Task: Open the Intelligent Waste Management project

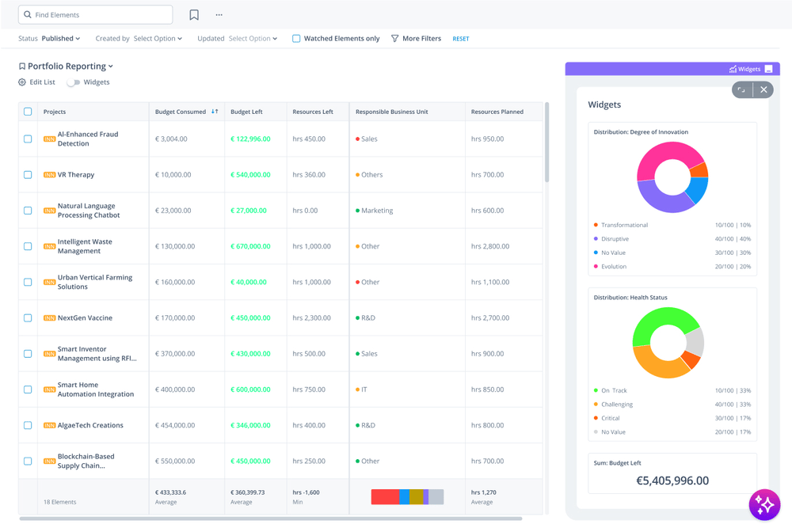Action: pos(85,246)
